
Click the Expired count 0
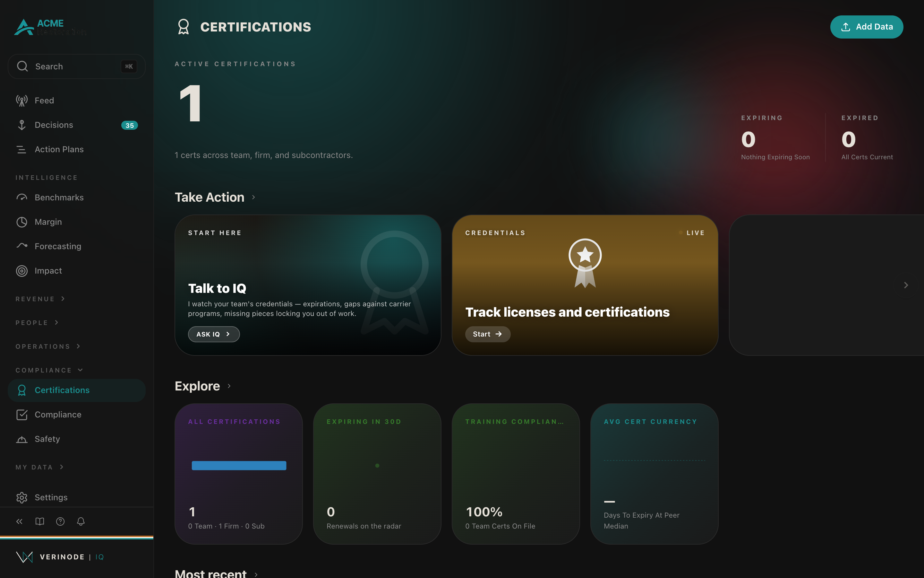[848, 140]
